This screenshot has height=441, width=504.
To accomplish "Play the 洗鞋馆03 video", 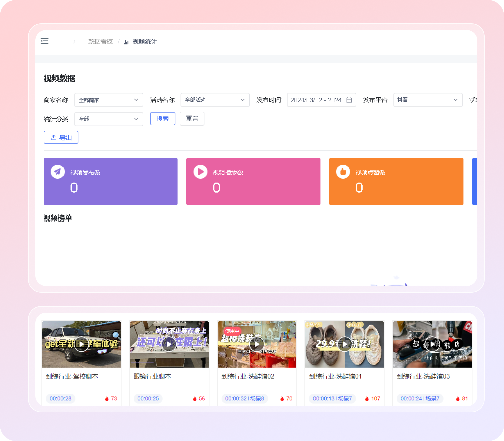I will pos(432,344).
